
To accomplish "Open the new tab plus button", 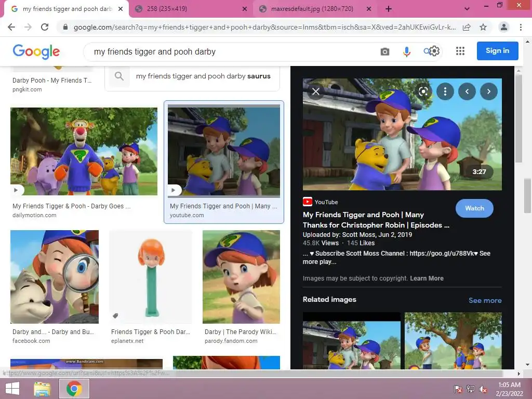I will pyautogui.click(x=389, y=9).
